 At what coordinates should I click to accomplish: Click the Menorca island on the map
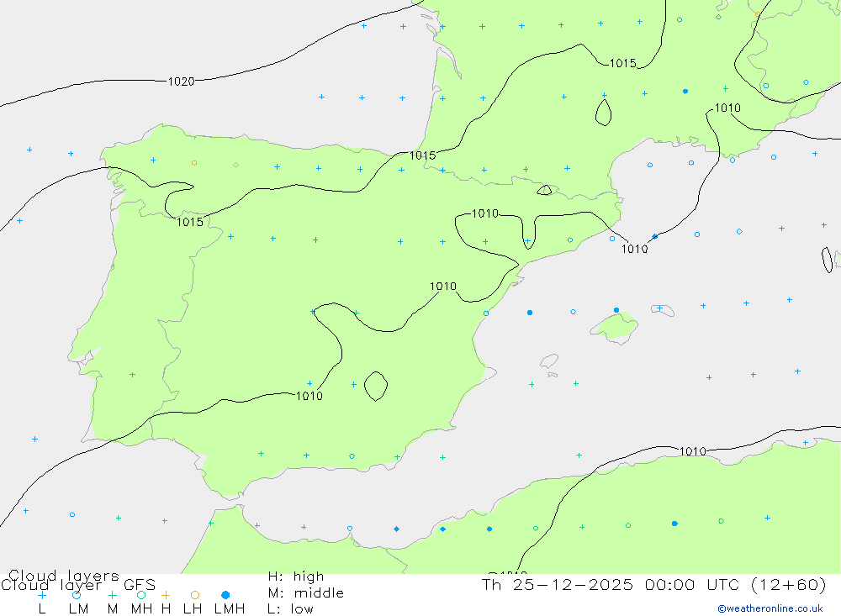pos(664,310)
